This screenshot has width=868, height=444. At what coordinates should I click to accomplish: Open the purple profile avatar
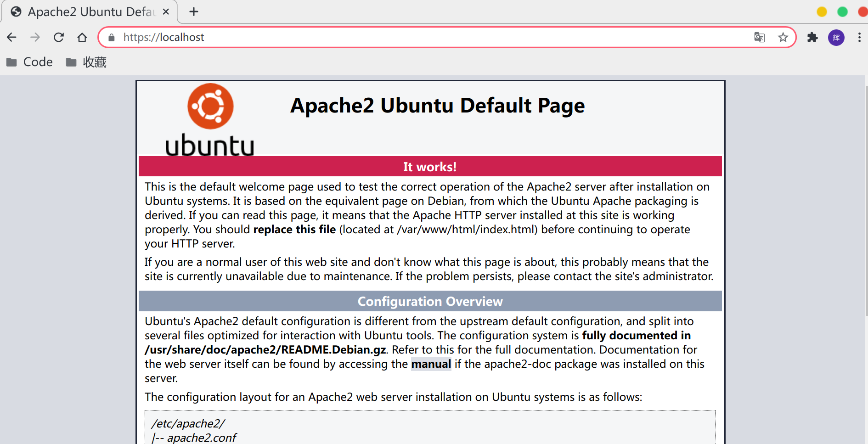tap(836, 37)
